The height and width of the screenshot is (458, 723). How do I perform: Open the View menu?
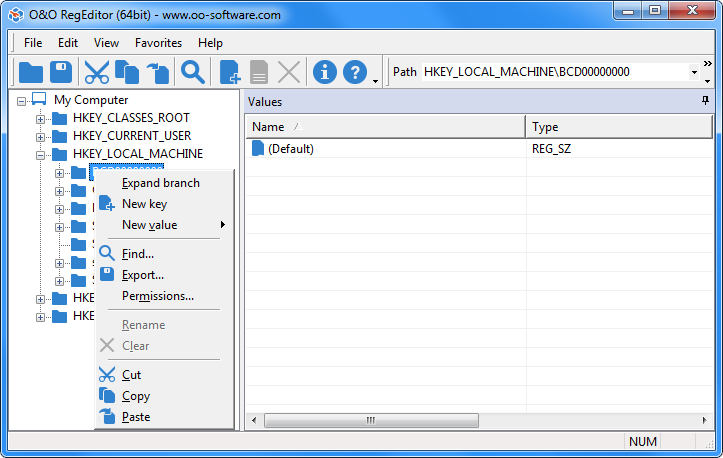point(107,43)
